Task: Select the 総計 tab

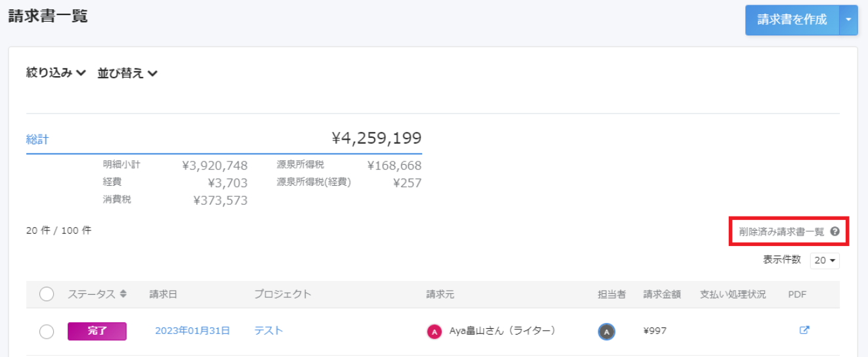Action: 37,140
